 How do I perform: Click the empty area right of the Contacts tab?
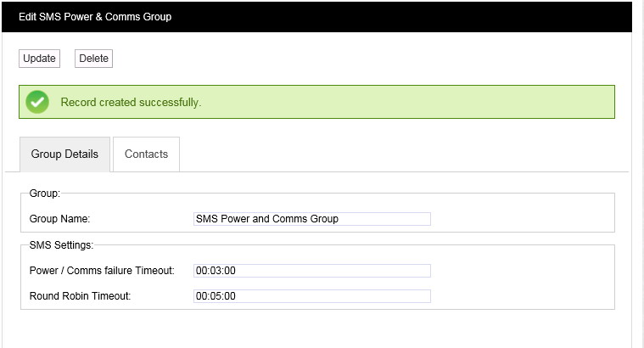point(399,154)
